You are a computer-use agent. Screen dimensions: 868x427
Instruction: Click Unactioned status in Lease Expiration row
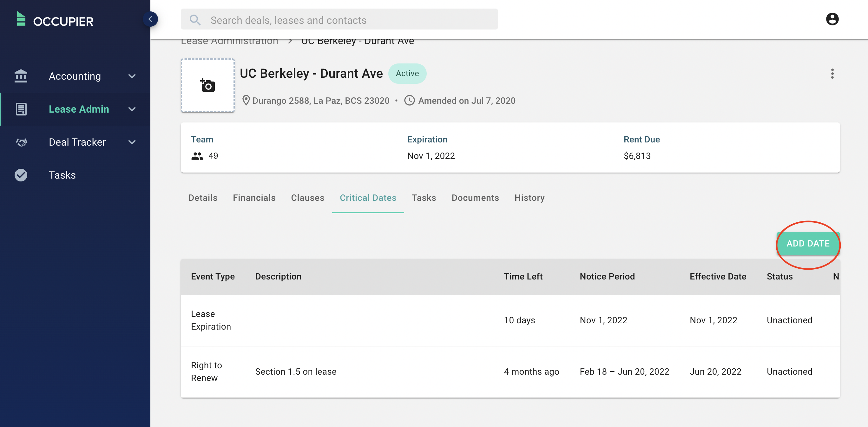[x=789, y=320]
